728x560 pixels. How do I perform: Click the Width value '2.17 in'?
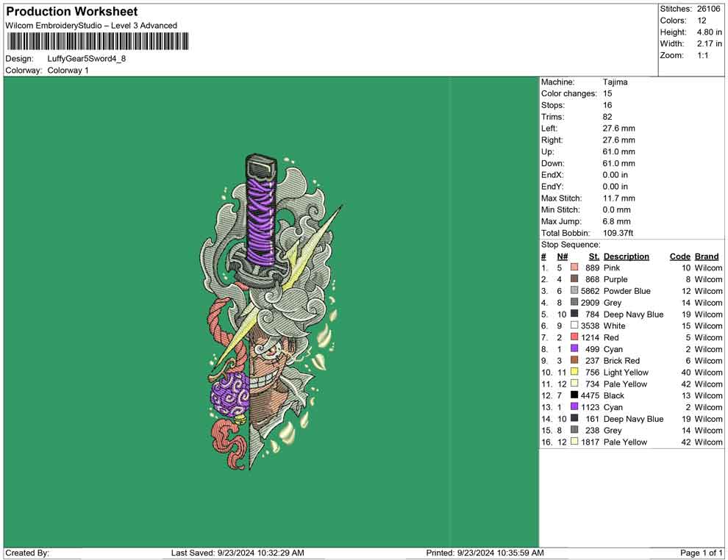point(709,43)
